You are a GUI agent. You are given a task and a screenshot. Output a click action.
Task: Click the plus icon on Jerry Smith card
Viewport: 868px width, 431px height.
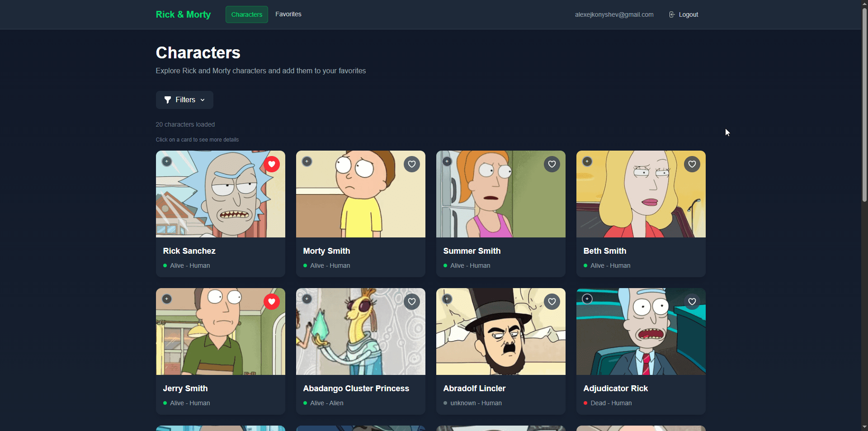pyautogui.click(x=167, y=299)
